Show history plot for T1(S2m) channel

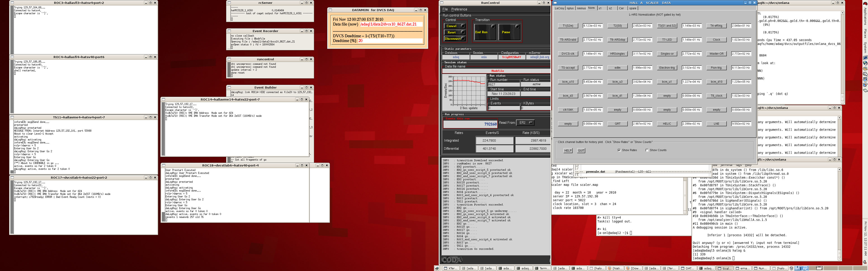(568, 26)
